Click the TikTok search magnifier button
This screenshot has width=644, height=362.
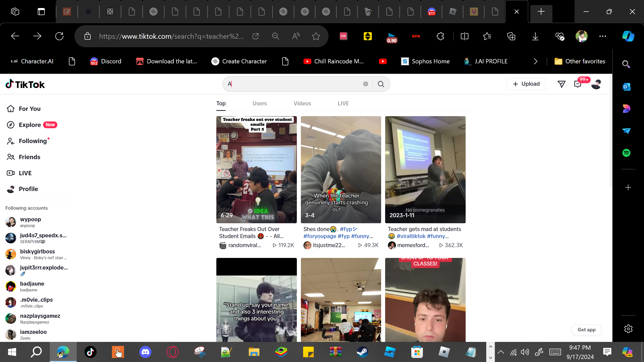coord(381,84)
